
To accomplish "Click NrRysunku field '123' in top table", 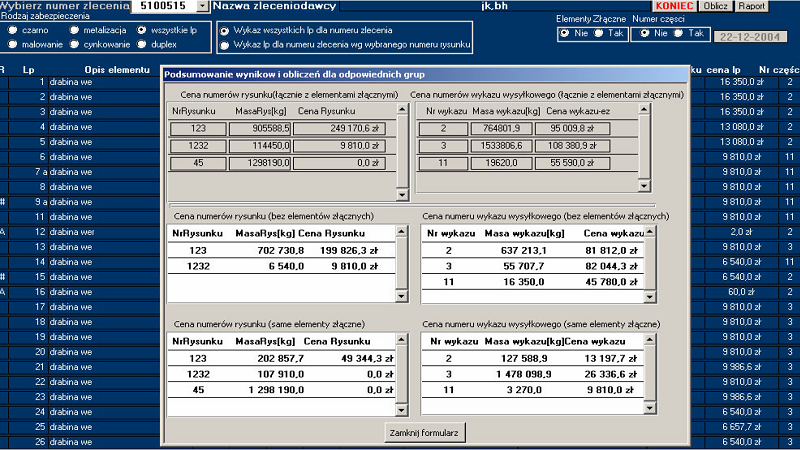I will pos(198,129).
